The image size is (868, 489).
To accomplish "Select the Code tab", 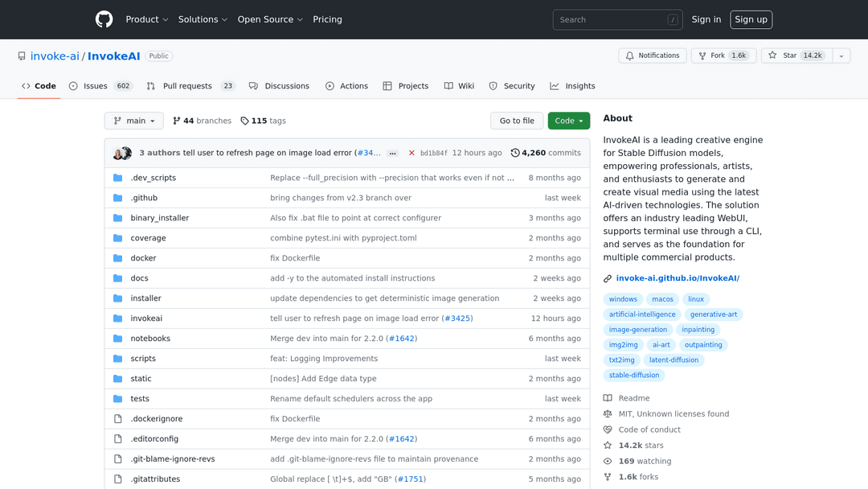I will coord(39,86).
